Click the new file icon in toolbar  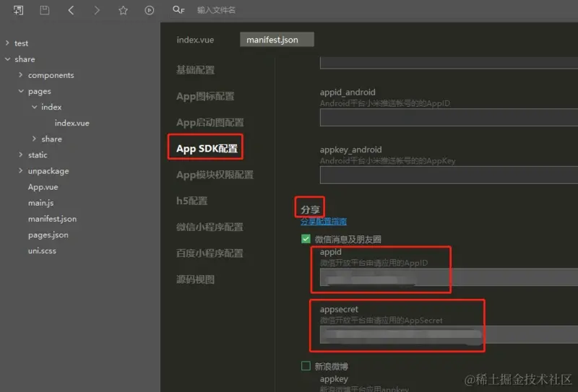pyautogui.click(x=18, y=10)
